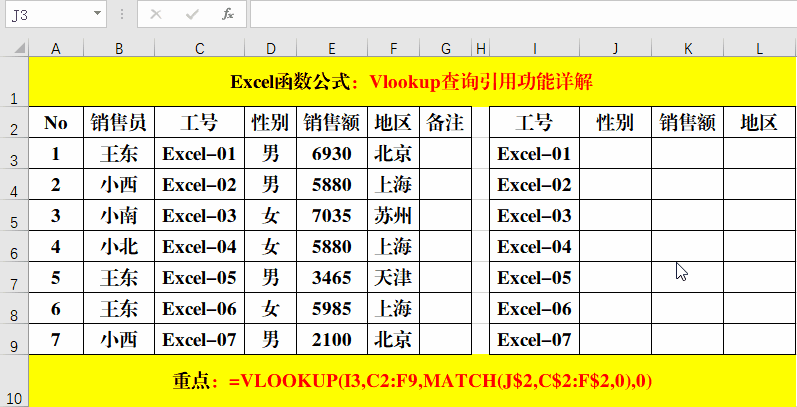This screenshot has width=797, height=407.
Task: Click the sales value 2100
Action: (332, 339)
